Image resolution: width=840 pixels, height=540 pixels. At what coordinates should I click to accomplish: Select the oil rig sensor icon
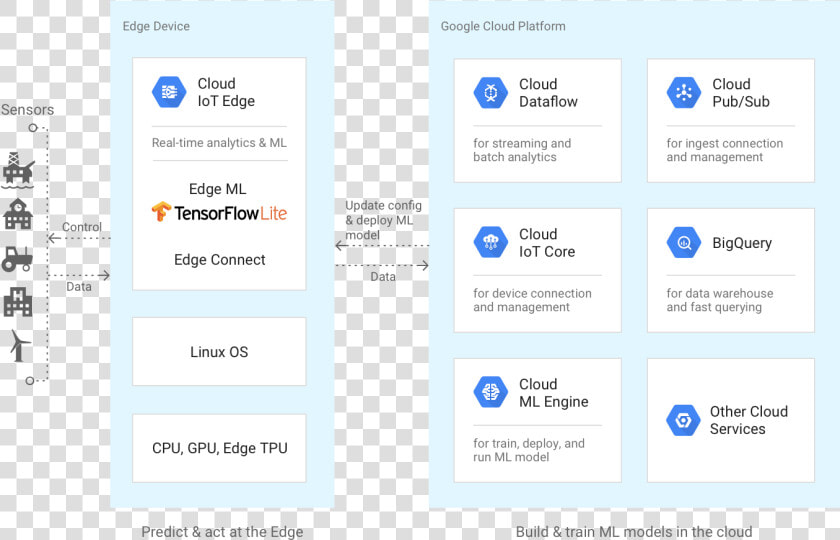(x=18, y=169)
